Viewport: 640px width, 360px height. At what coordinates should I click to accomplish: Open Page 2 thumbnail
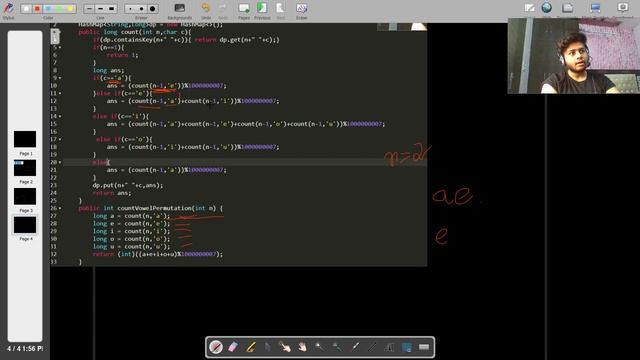tap(25, 168)
